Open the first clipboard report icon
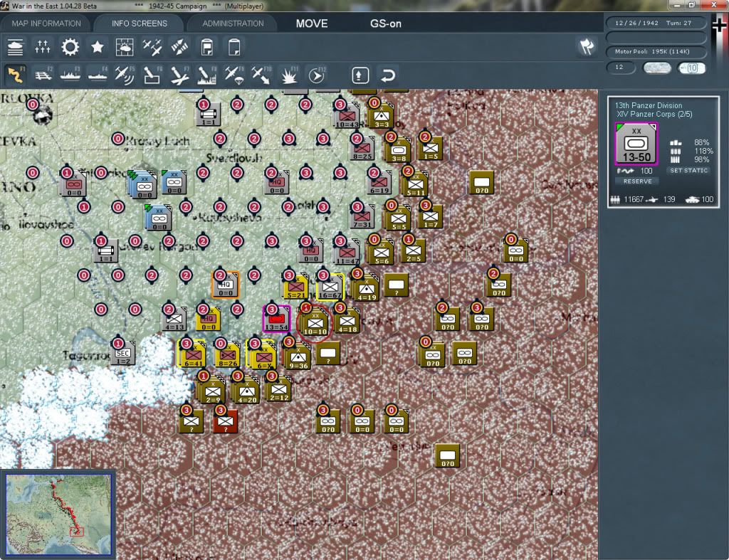729x560 pixels. (x=207, y=47)
